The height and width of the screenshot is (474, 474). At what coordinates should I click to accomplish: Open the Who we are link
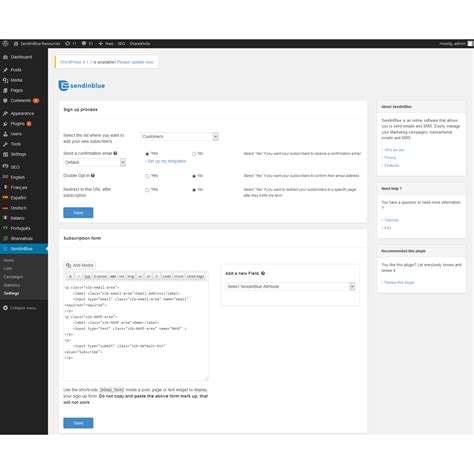[393, 150]
